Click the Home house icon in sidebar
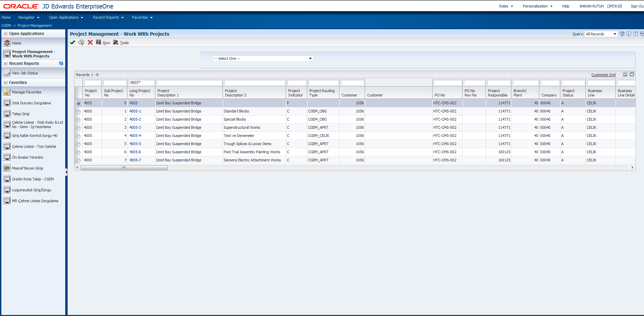Viewport: 644px width, 316px height. 7,43
